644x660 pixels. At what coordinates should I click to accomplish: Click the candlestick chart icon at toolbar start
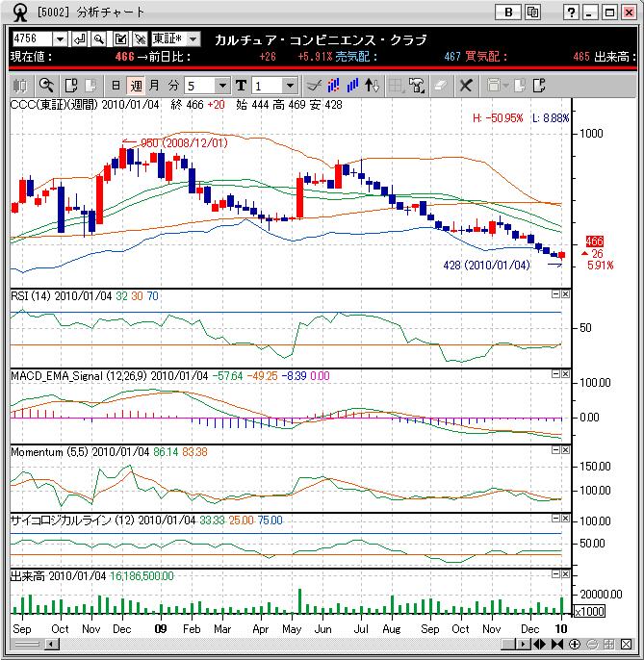20,86
